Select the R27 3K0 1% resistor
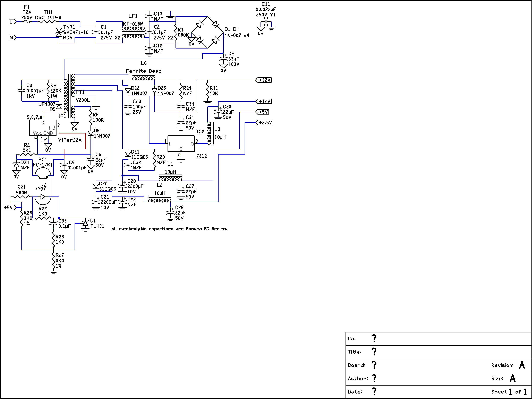This screenshot has width=532, height=399. pos(53,261)
